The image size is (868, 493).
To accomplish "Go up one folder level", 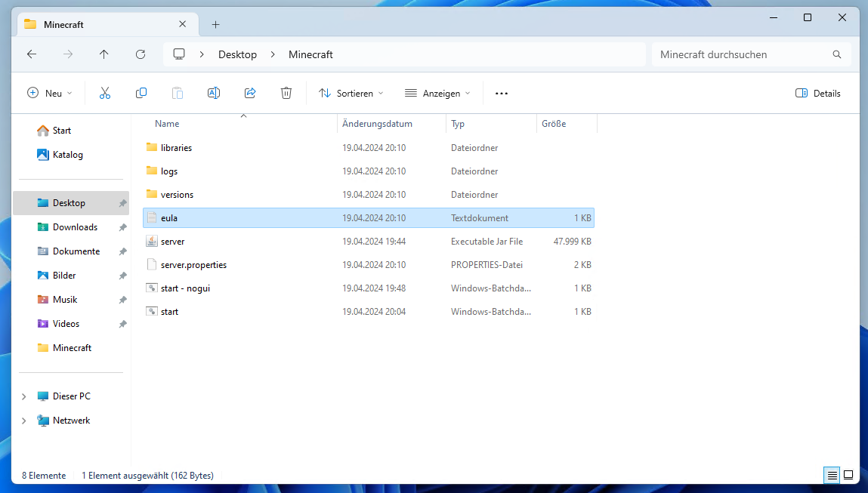I will tap(104, 54).
